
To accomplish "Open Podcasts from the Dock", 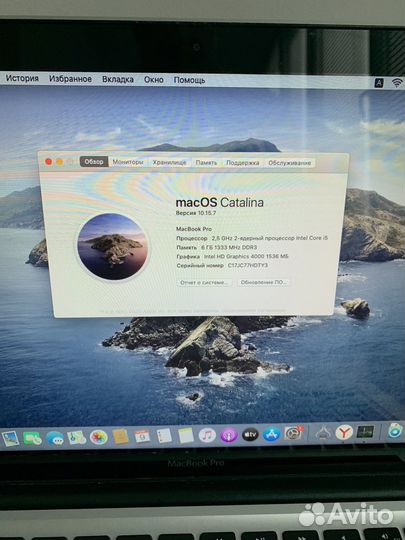I will [x=229, y=435].
